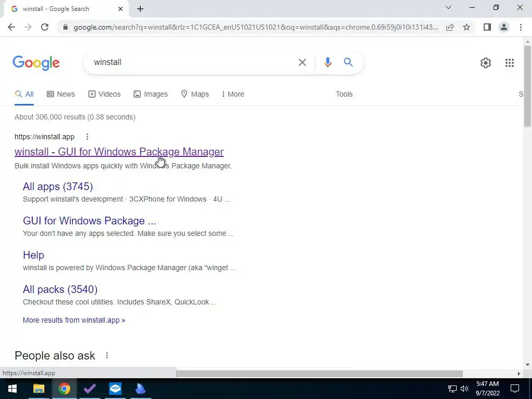This screenshot has width=532, height=399.
Task: Click the About 306,000 results text
Action: click(x=75, y=117)
